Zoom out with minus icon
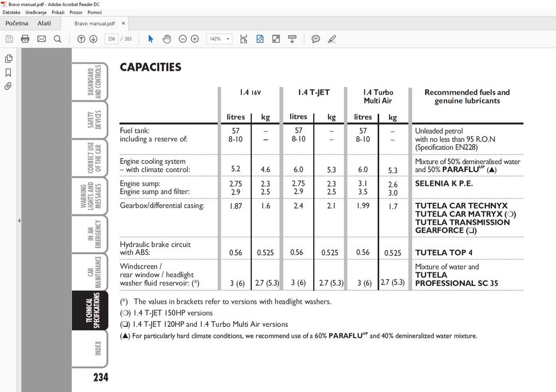The image size is (556, 392). pos(183,39)
